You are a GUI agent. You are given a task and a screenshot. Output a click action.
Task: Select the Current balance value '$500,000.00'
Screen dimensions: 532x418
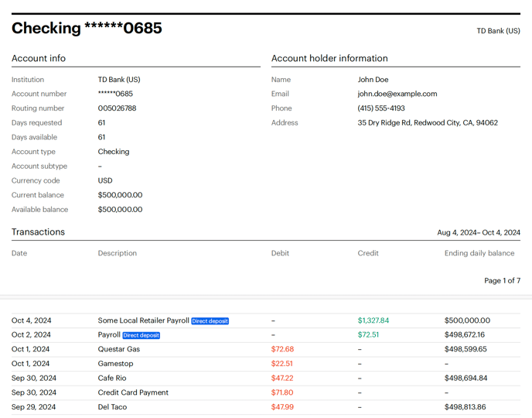pyautogui.click(x=120, y=195)
